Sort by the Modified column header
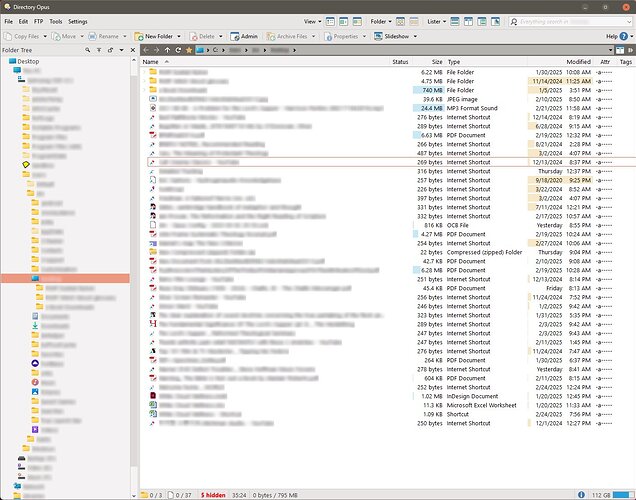 click(578, 62)
